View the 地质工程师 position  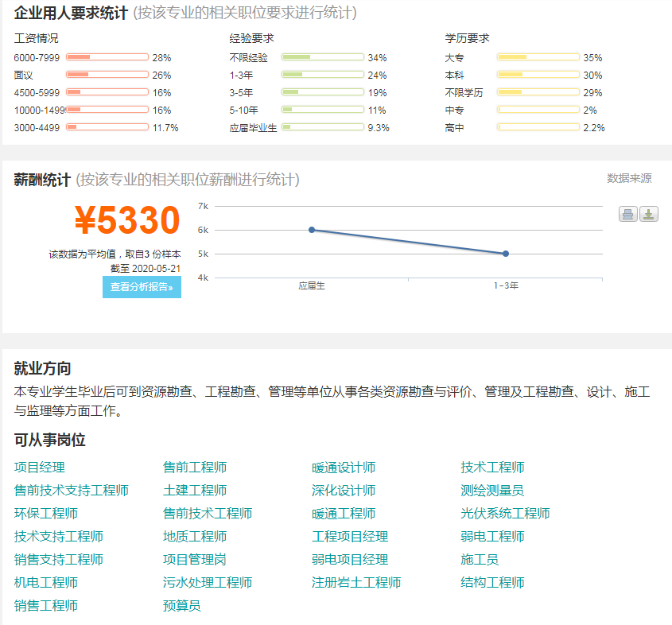click(195, 537)
